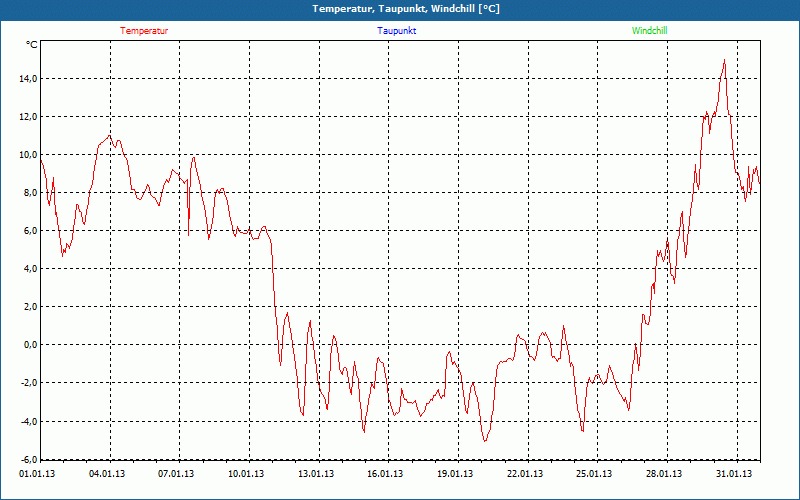Click the 19.01.13 date label
The image size is (800, 500).
coord(455,474)
